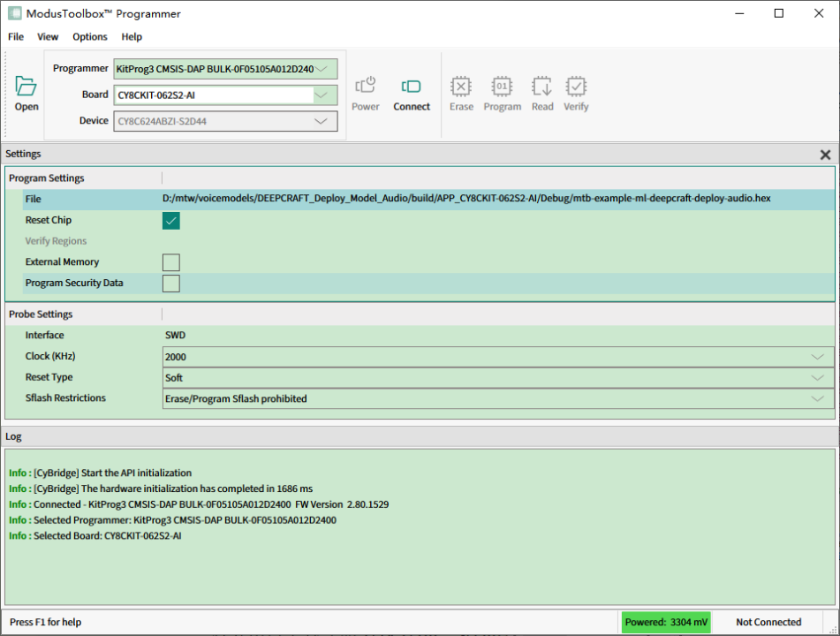Image resolution: width=840 pixels, height=636 pixels.
Task: Open the Clock (KHz) dropdown
Action: tap(817, 357)
